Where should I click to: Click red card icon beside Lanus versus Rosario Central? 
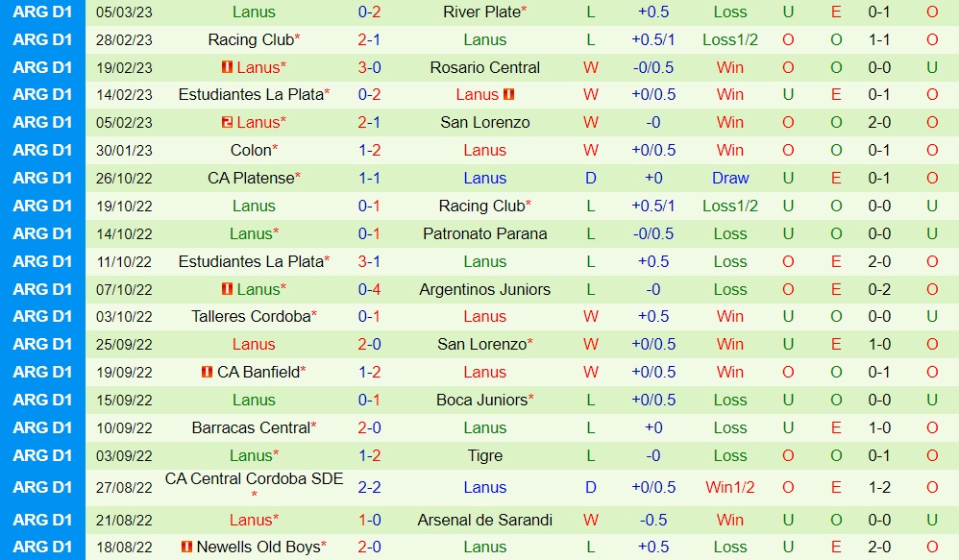[x=227, y=67]
